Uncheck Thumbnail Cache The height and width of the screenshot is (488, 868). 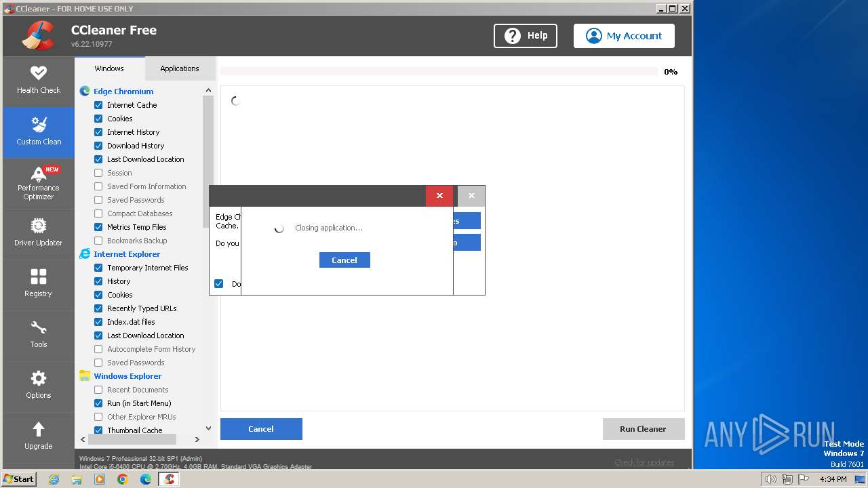(x=98, y=430)
